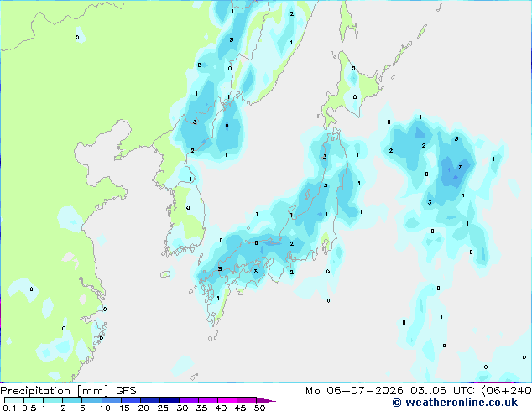Select the 2–5 mm legend swatch
The height and width of the screenshot is (411, 532).
pos(72,400)
